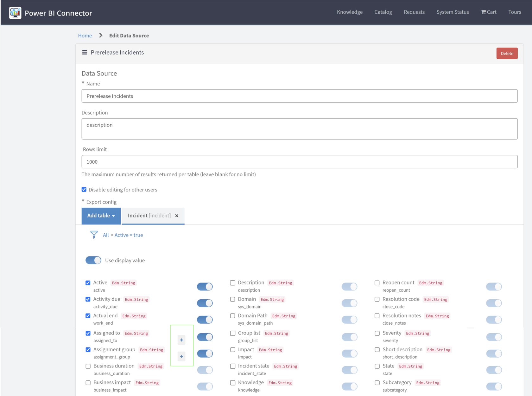Uncheck the Activity due checkbox

pyautogui.click(x=88, y=299)
